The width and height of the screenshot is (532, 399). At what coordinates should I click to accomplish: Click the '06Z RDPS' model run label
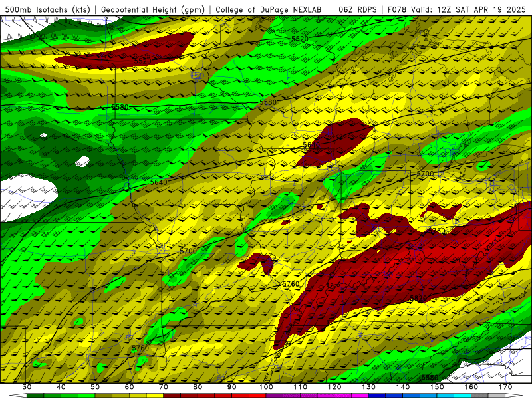point(358,9)
